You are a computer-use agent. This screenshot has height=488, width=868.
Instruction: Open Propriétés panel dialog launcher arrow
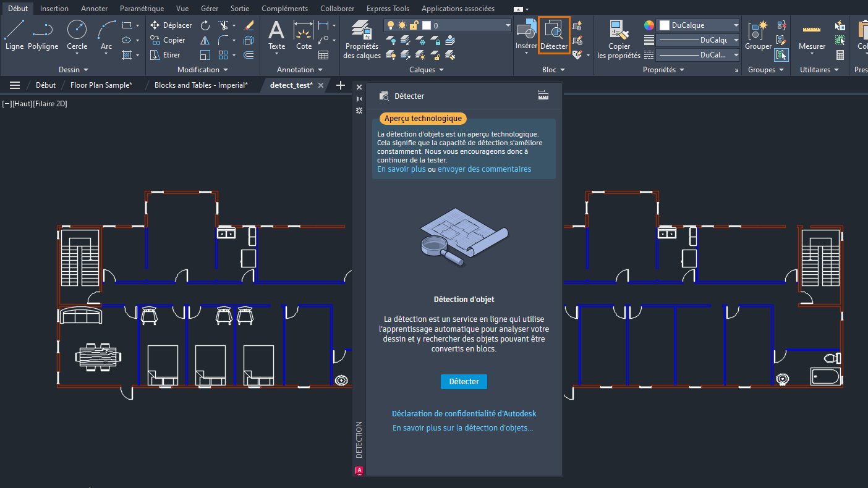(737, 71)
